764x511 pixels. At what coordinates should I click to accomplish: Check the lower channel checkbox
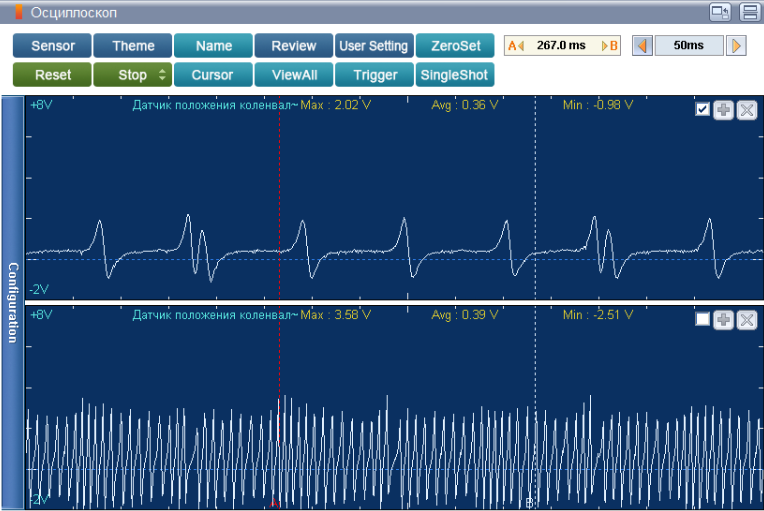click(702, 320)
